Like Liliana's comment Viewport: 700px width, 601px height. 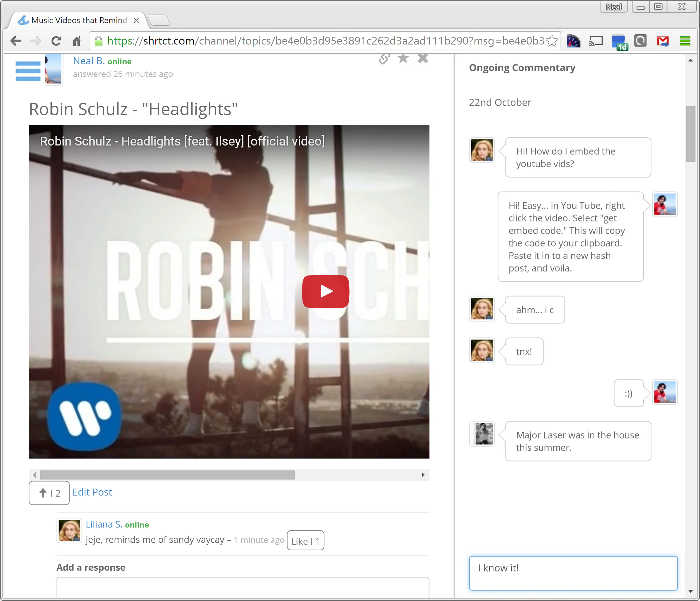click(x=305, y=541)
